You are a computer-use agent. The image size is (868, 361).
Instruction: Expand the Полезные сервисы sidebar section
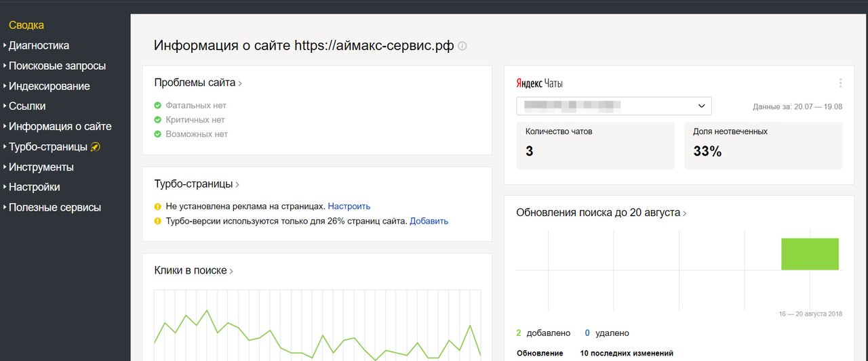(54, 207)
